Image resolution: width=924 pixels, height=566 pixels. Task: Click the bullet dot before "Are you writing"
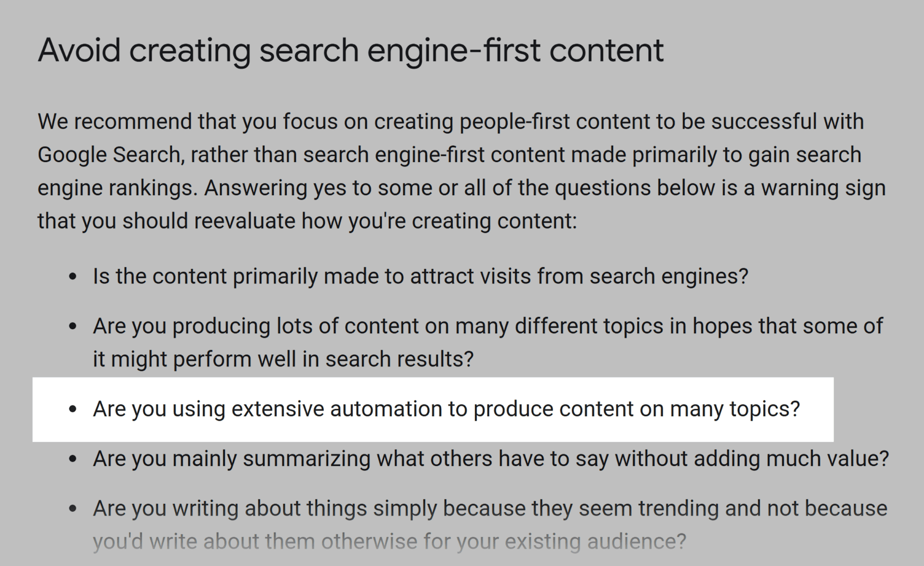73,509
